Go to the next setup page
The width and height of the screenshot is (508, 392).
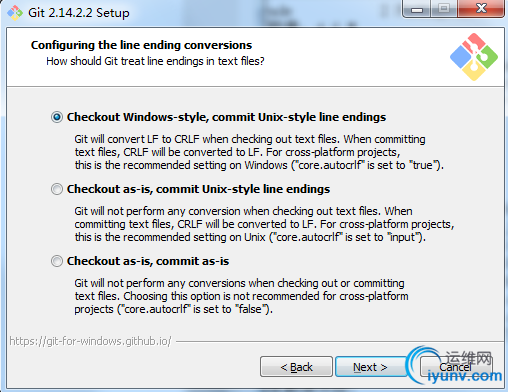[370, 367]
